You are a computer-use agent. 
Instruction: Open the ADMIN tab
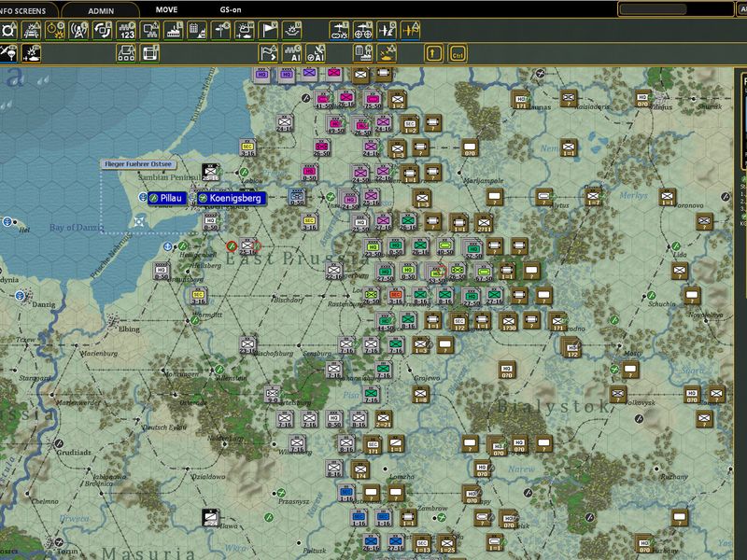(101, 10)
